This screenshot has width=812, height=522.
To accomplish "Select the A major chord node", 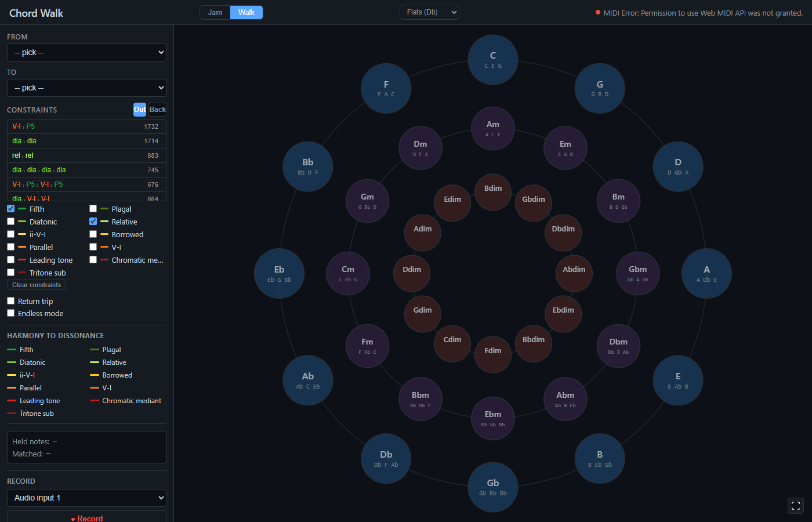I will tap(706, 273).
